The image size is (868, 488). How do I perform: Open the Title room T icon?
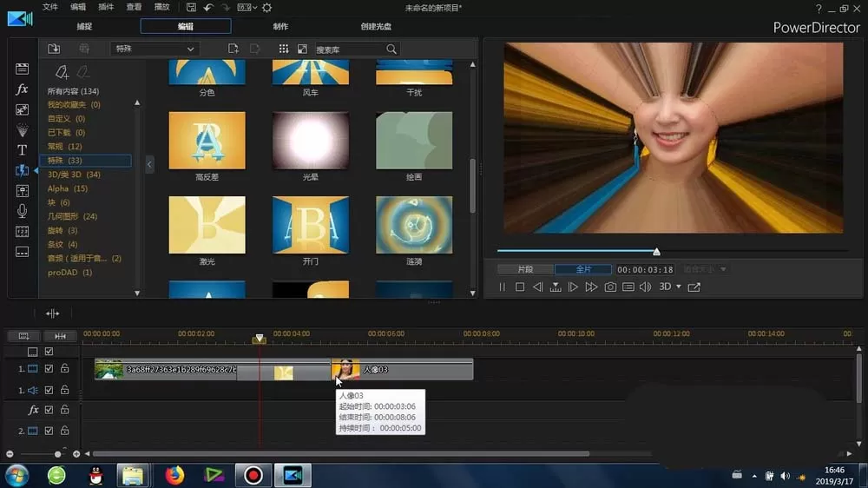tap(22, 150)
